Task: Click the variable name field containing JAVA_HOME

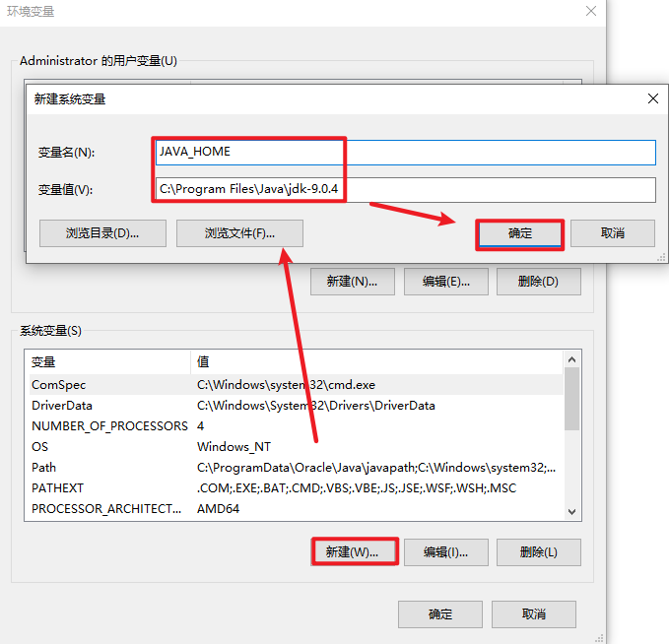Action: [405, 153]
